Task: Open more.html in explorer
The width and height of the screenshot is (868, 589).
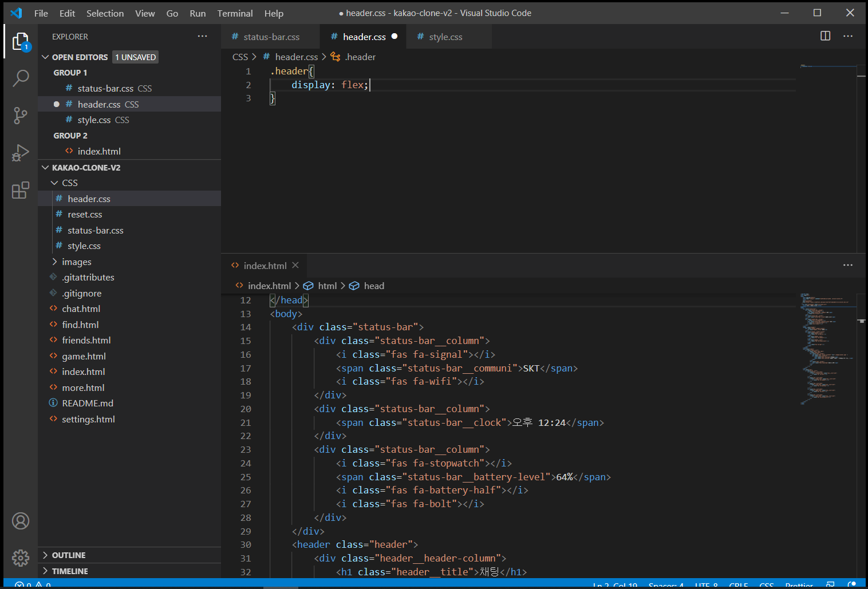Action: point(129,388)
